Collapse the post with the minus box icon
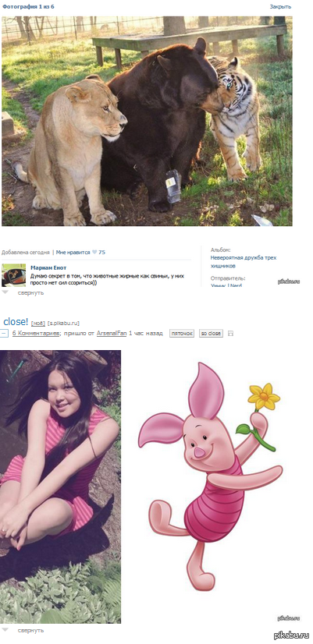This screenshot has height=644, width=313. click(x=4, y=334)
